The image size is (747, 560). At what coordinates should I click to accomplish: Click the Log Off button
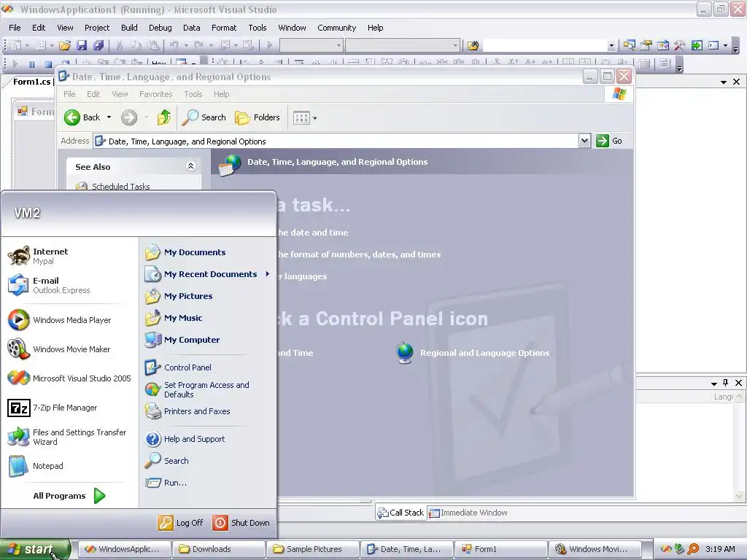(180, 523)
